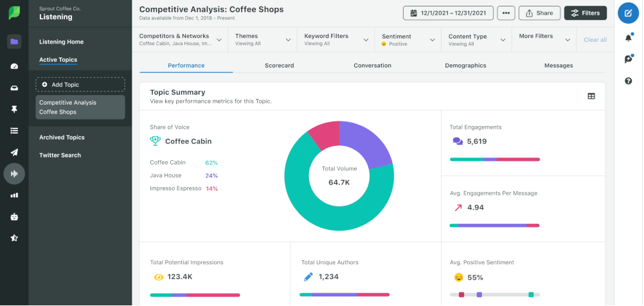644x306 pixels.
Task: Select the Listening waveform icon in sidebar
Action: (x=14, y=174)
